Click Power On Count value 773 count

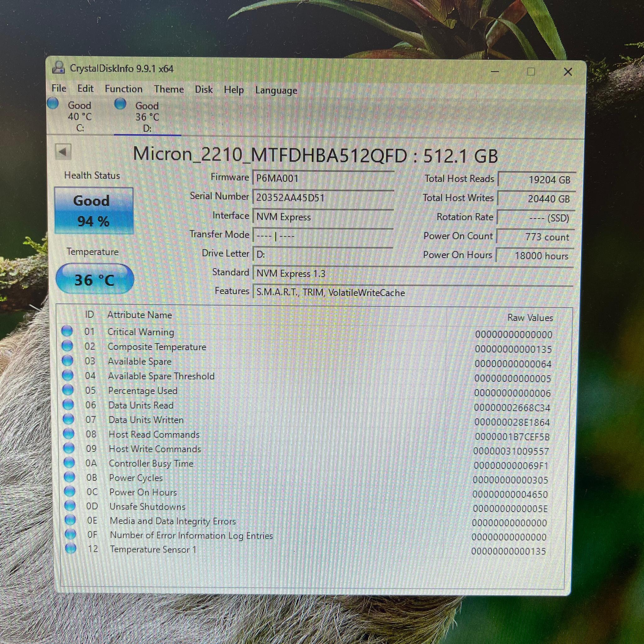pos(535,237)
